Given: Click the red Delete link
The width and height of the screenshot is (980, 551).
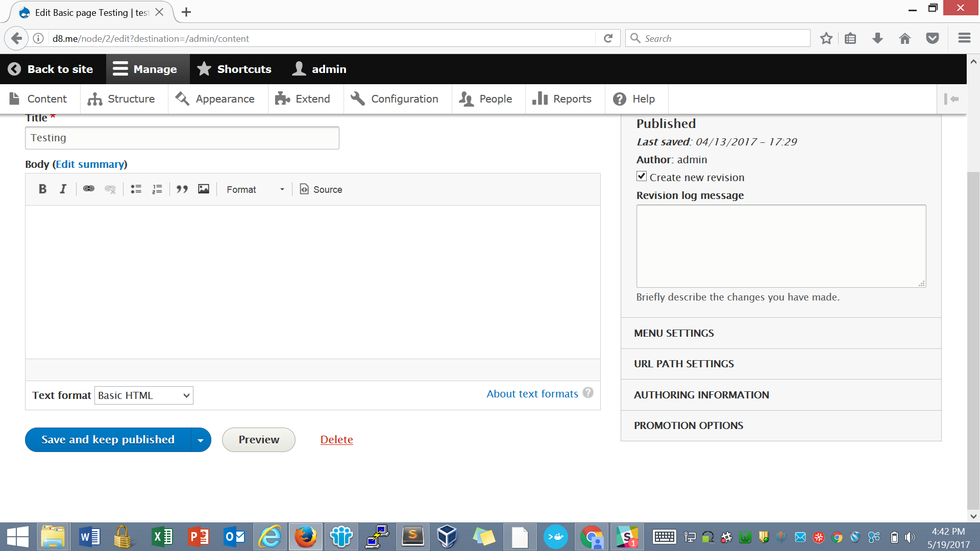Looking at the screenshot, I should pos(336,440).
